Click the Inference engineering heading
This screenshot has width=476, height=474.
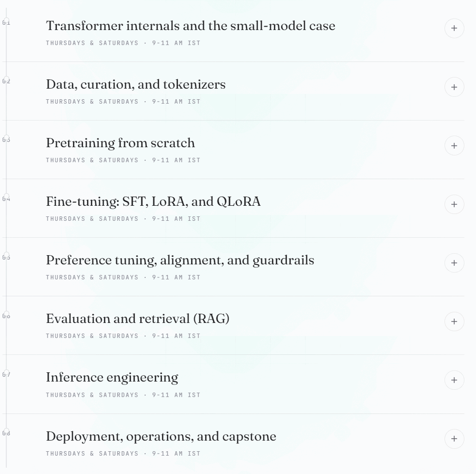click(112, 378)
